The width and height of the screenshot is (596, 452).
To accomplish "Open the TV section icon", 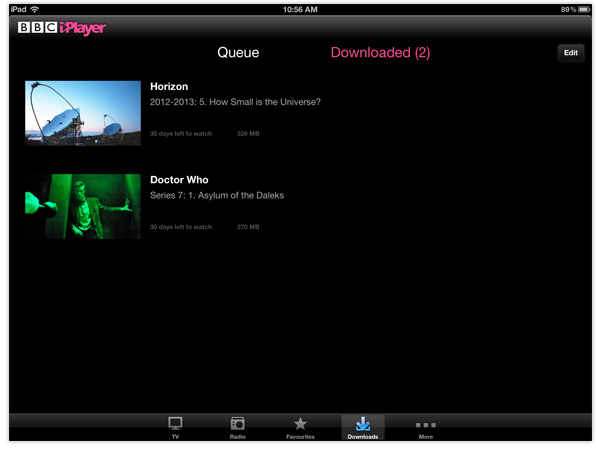I will [x=175, y=423].
